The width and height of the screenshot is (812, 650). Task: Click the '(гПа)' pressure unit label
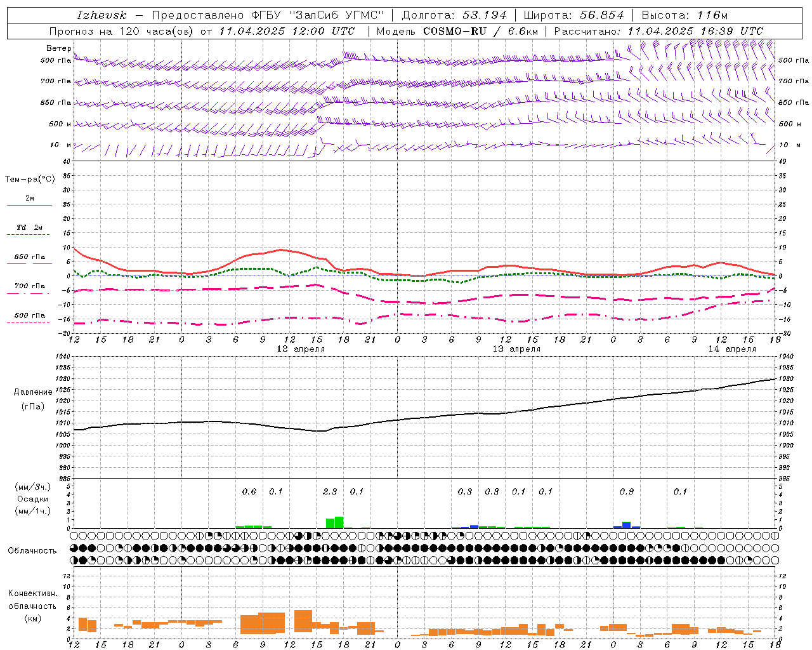click(x=33, y=407)
